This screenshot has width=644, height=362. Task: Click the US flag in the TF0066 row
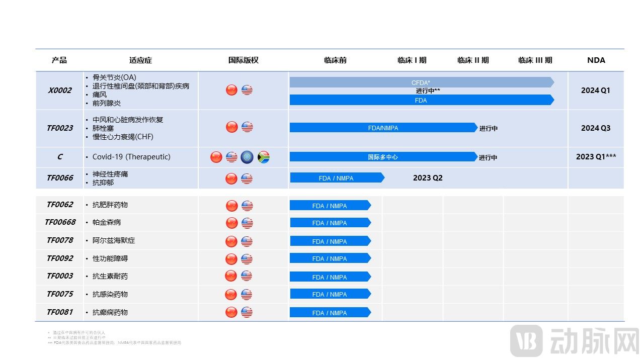click(247, 178)
